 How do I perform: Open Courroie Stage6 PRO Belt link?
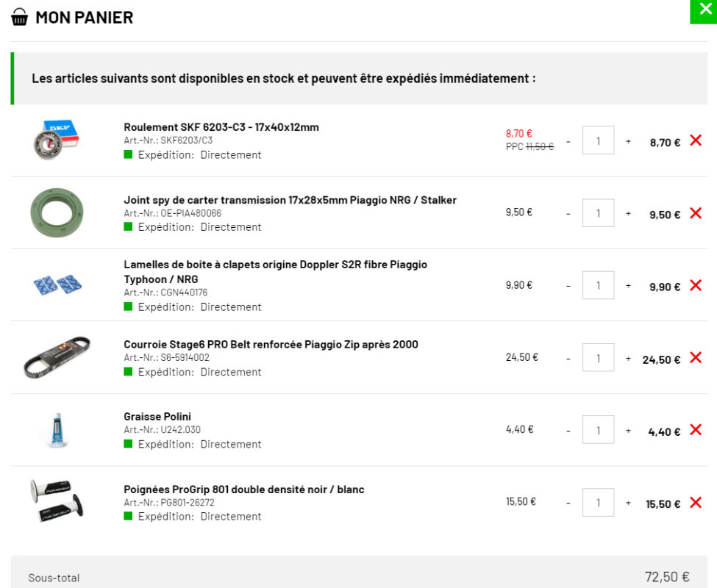271,345
